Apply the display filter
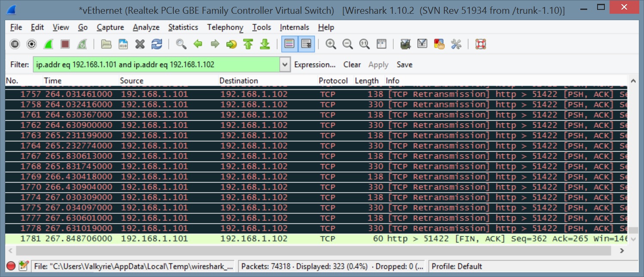Image resolution: width=644 pixels, height=277 pixels. click(379, 65)
